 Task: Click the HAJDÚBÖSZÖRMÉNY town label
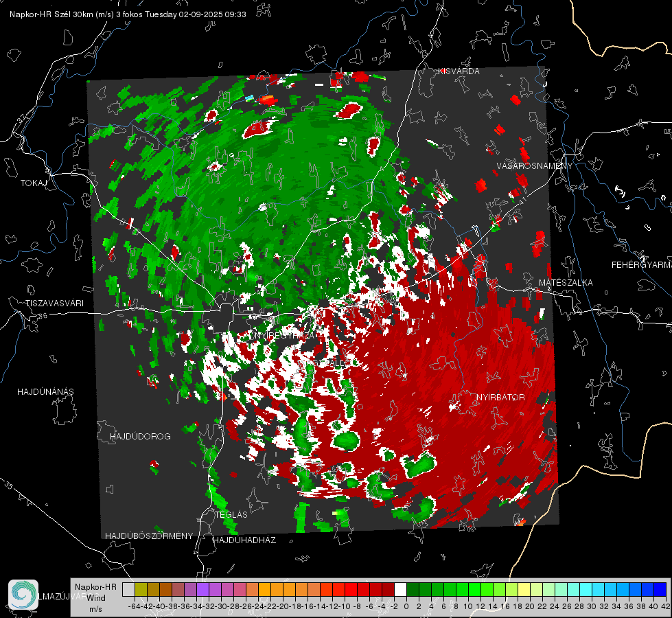149,536
